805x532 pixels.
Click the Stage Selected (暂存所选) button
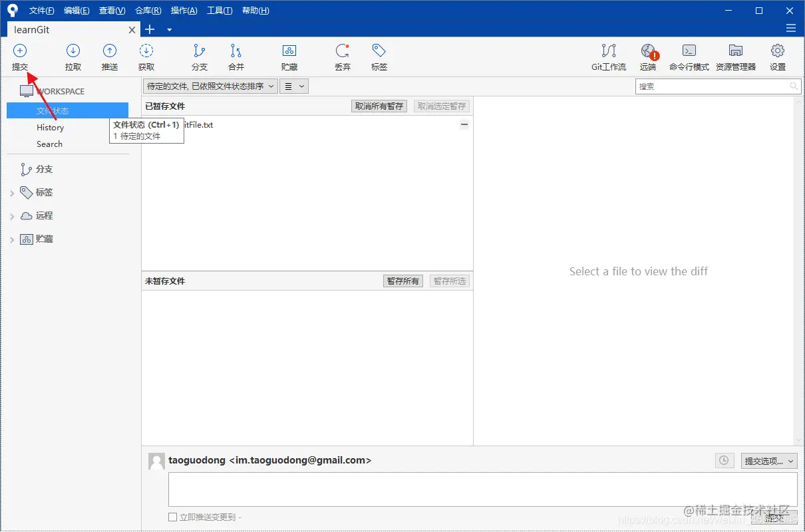point(450,281)
